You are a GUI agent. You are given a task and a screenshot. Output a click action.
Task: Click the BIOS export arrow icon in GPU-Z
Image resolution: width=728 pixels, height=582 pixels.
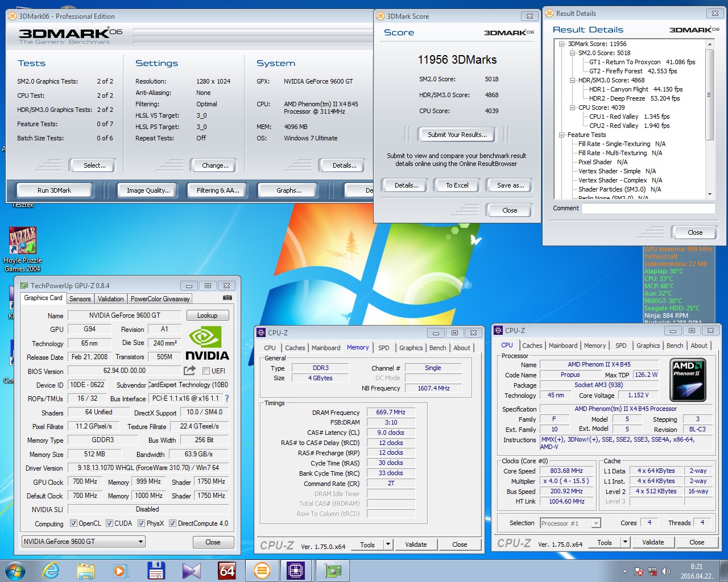[x=189, y=371]
